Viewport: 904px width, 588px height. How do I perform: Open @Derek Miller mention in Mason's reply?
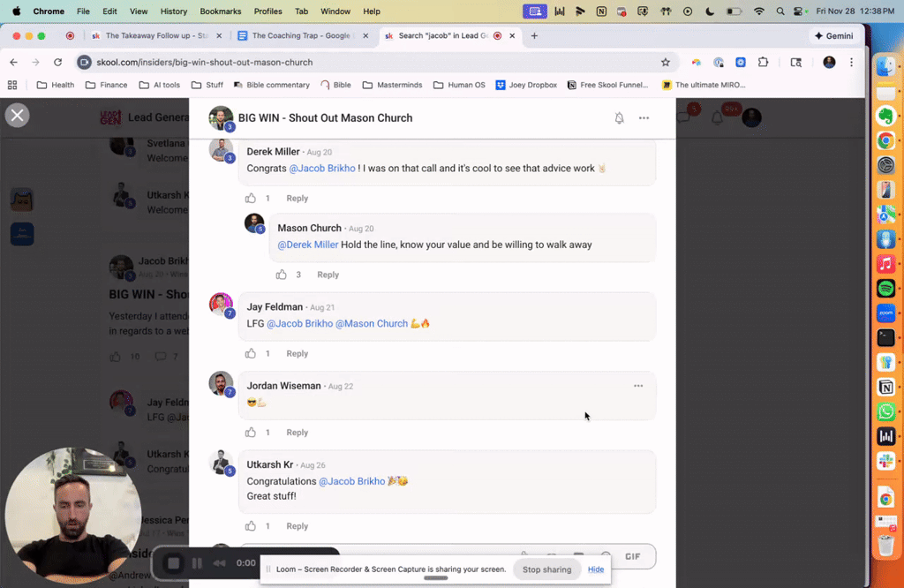(308, 245)
